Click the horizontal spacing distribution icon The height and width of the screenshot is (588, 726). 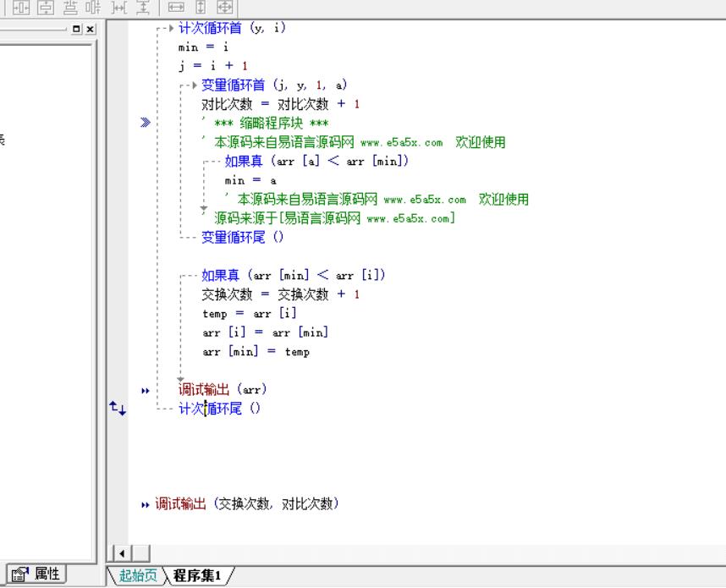(x=118, y=6)
